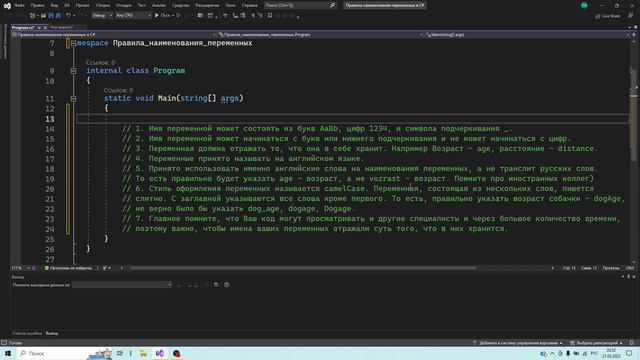Image resolution: width=640 pixels, height=360 pixels.
Task: Click red round app icon in taskbar
Action: 176,353
